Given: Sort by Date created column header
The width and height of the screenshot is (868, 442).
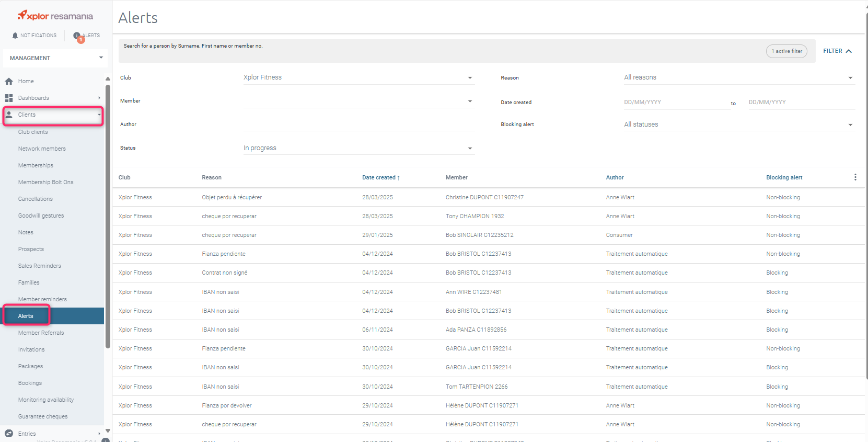Looking at the screenshot, I should click(x=381, y=177).
